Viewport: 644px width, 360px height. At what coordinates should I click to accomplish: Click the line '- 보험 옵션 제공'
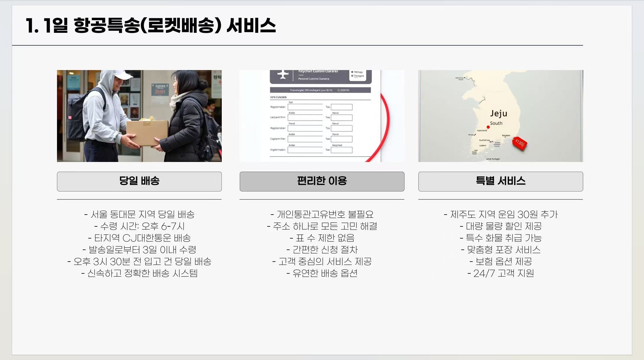[501, 262]
